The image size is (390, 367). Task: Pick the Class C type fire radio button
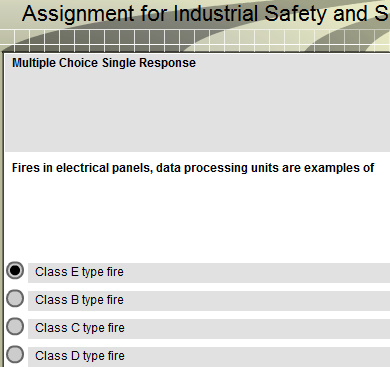tap(15, 326)
